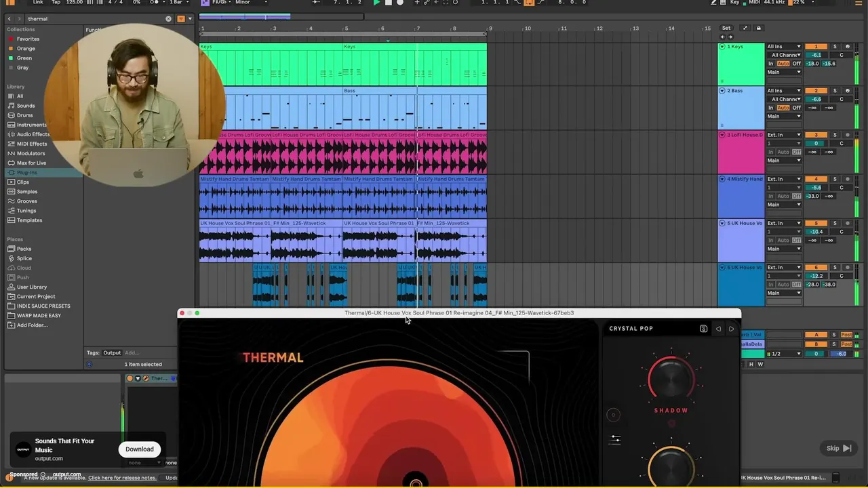
Task: Select the Gray collection
Action: [x=23, y=68]
